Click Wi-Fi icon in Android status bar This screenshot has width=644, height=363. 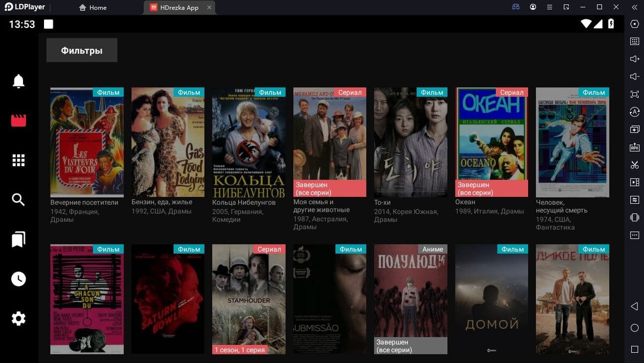586,24
